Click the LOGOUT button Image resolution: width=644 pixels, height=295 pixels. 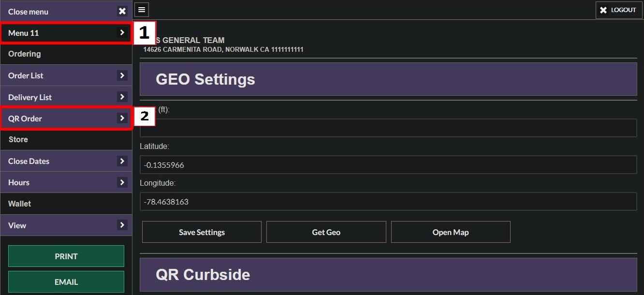(x=619, y=10)
